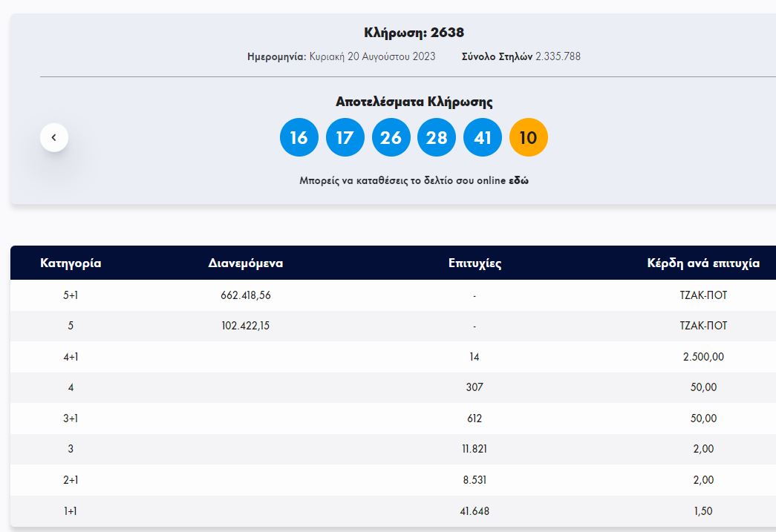Click the 102.422,15 amount in row 5
776x532 pixels.
246,326
